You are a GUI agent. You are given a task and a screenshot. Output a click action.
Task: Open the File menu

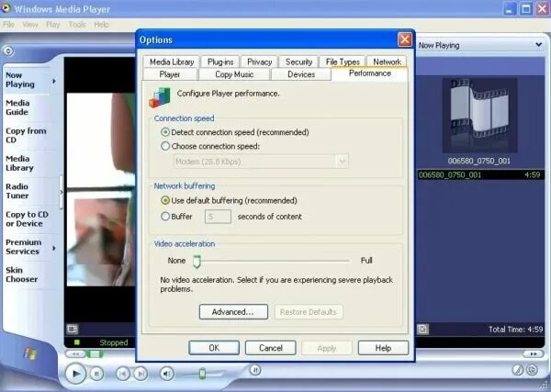click(x=8, y=25)
